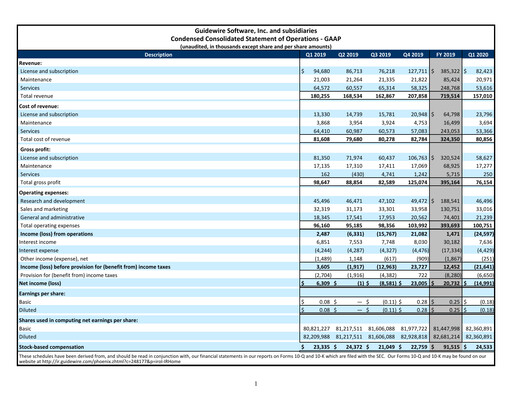Image resolution: width=512 pixels, height=396 pixels.
Task: Click the Q1 2019 basic shares 80,821,227
Action: coord(317,329)
